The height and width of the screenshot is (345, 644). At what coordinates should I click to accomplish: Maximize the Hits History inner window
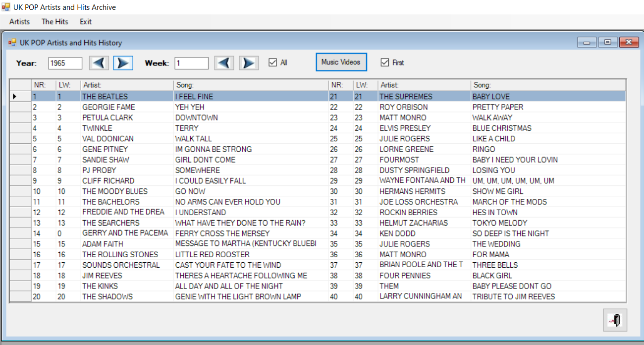[x=607, y=43]
